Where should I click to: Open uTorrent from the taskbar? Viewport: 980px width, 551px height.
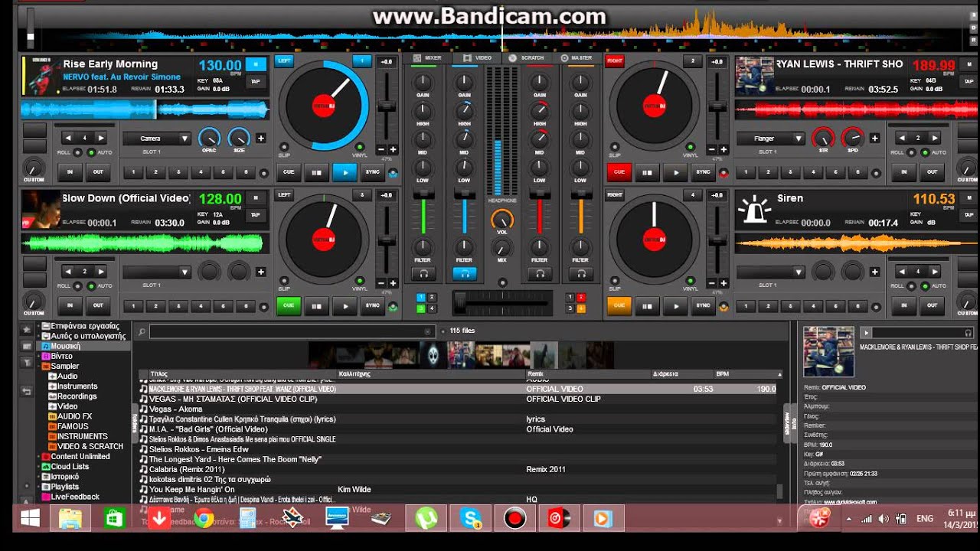(x=426, y=518)
